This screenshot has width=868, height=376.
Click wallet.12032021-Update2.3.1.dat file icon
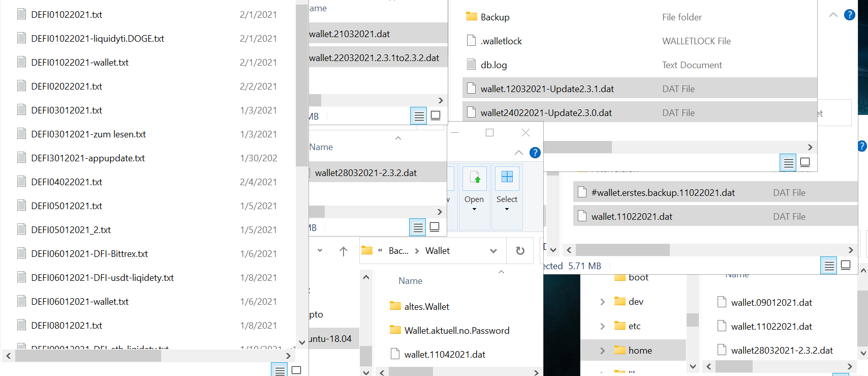(x=472, y=88)
